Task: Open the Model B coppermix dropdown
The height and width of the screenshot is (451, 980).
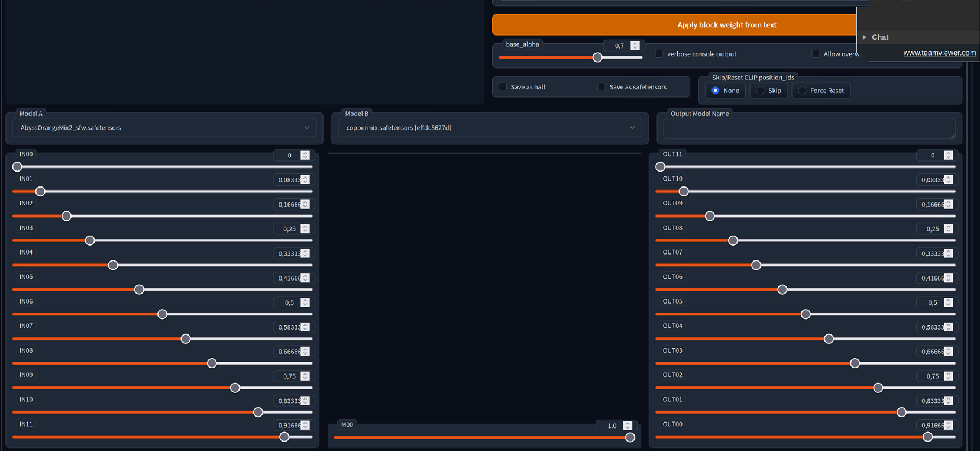Action: click(x=489, y=128)
